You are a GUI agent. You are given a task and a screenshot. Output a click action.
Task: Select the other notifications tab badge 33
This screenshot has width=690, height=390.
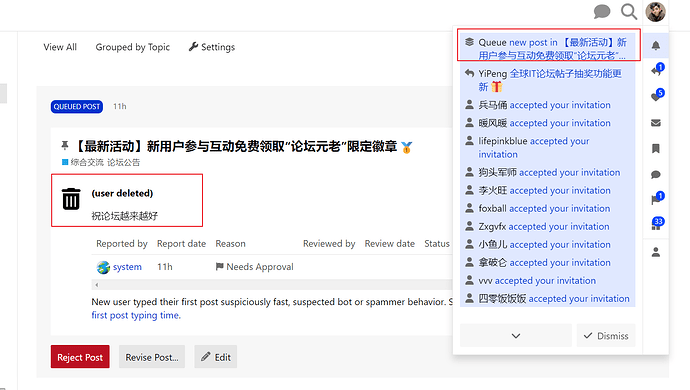point(656,226)
